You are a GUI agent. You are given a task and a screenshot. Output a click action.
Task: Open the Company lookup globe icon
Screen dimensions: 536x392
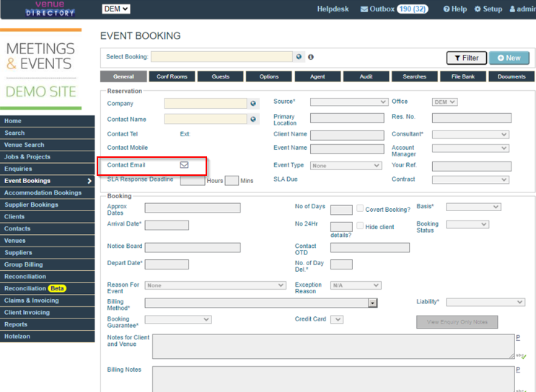pyautogui.click(x=253, y=104)
